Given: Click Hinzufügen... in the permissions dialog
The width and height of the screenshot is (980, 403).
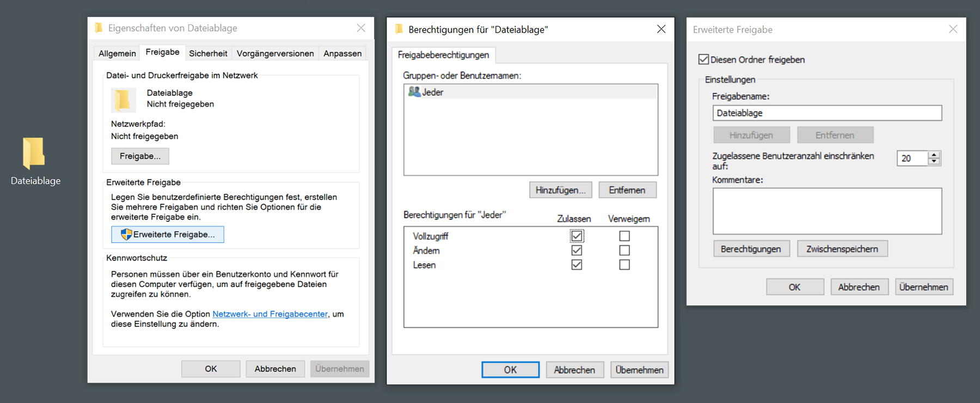Looking at the screenshot, I should (x=560, y=190).
